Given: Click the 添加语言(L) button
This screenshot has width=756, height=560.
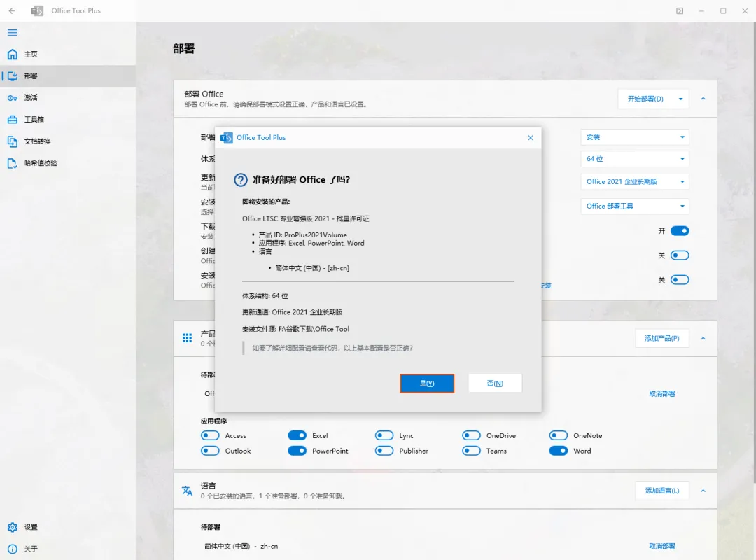Looking at the screenshot, I should [662, 491].
